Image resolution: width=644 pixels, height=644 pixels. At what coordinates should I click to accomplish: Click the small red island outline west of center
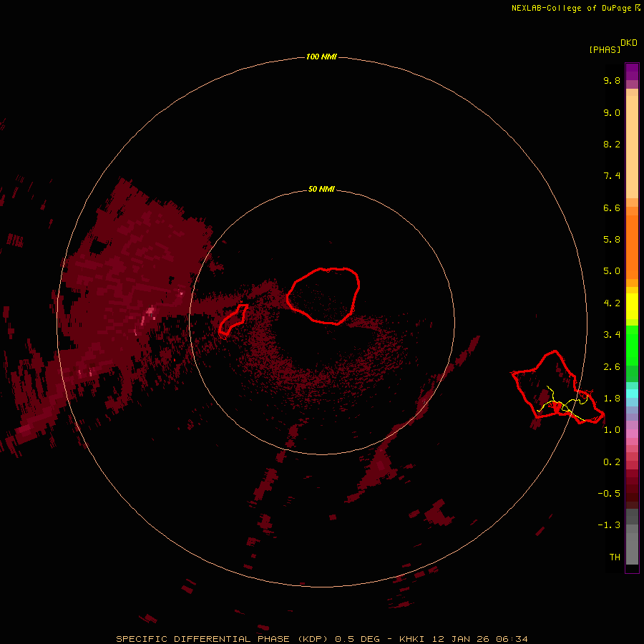tap(233, 320)
